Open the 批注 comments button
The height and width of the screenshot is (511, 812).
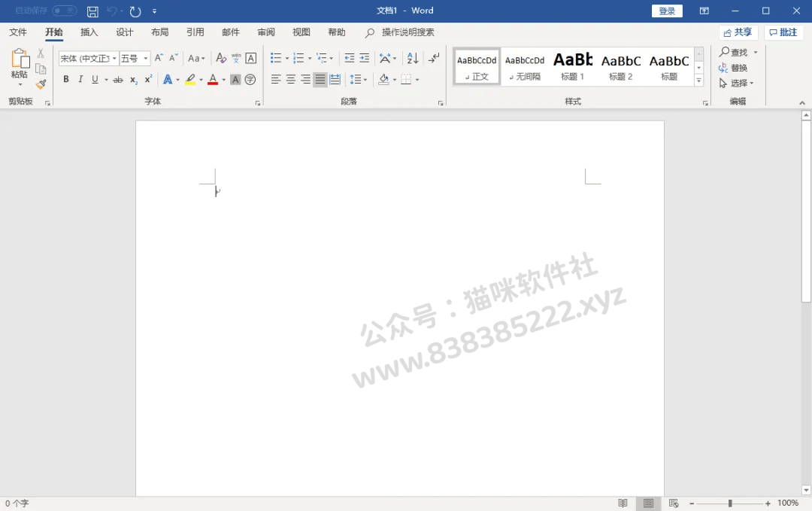click(783, 32)
